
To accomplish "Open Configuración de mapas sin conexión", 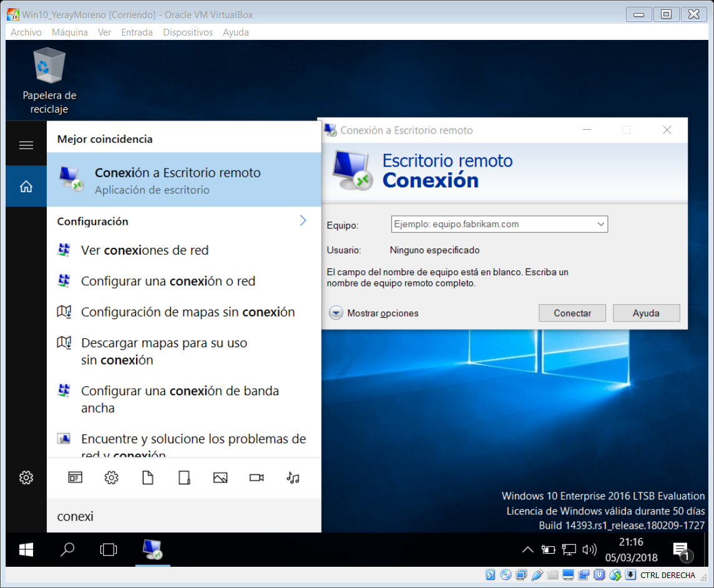I will [184, 312].
